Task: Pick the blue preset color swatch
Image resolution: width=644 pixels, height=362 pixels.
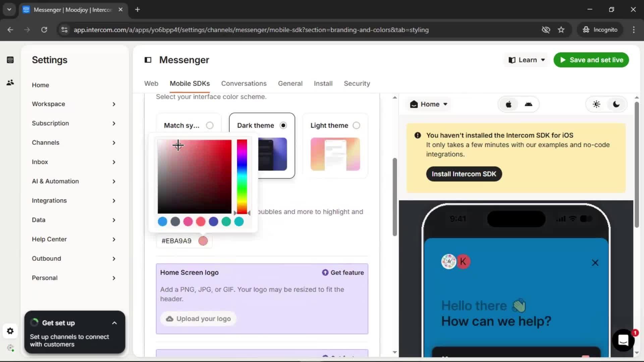Action: point(163,222)
